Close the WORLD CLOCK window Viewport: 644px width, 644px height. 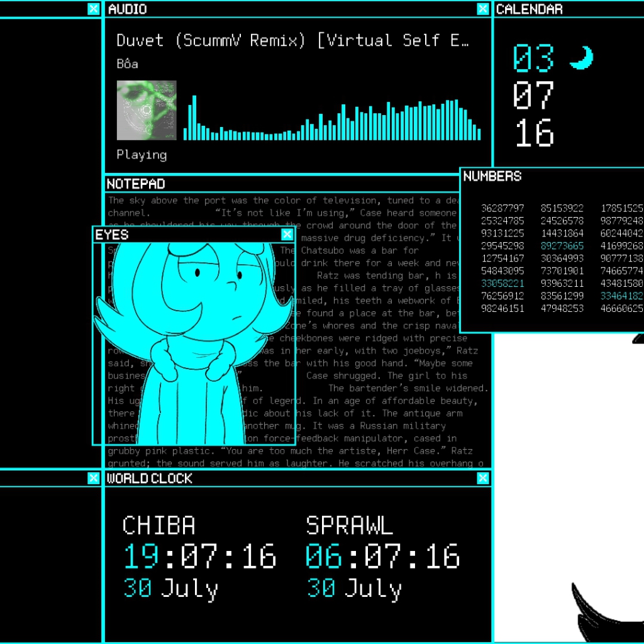(x=482, y=478)
